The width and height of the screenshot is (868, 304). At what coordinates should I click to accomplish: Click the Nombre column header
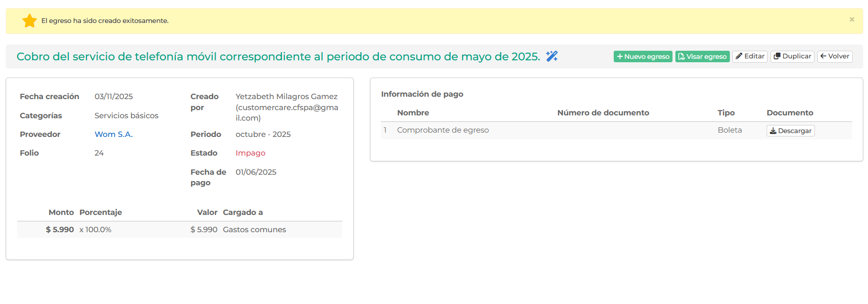[412, 113]
